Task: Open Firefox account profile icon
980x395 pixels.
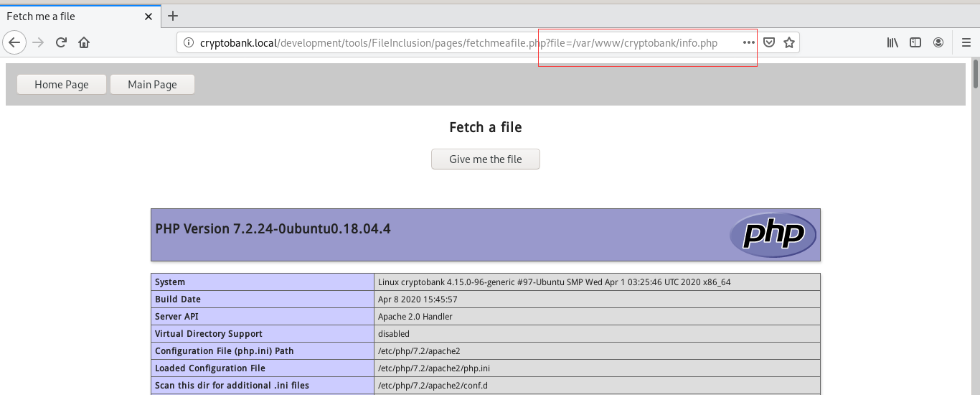Action: coord(938,43)
